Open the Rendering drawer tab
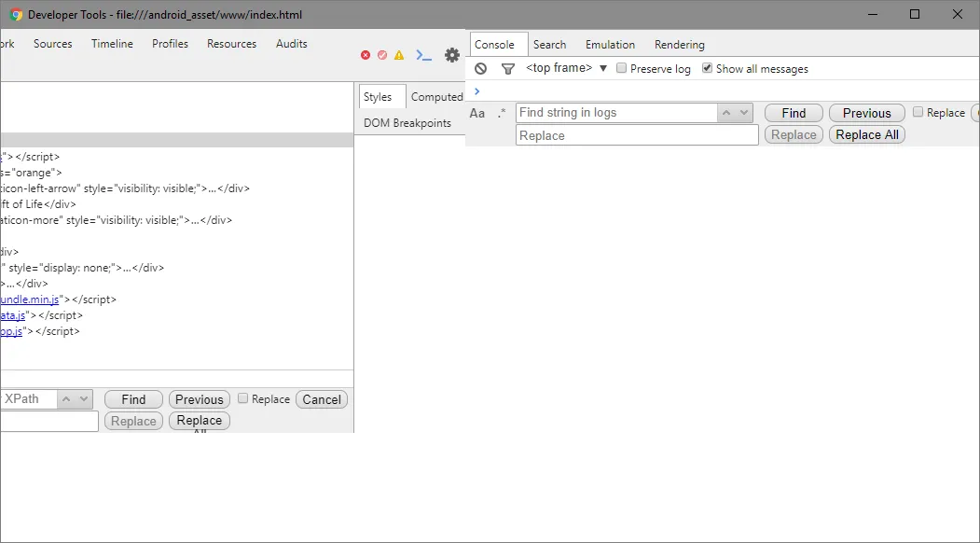Image resolution: width=980 pixels, height=543 pixels. 680,45
